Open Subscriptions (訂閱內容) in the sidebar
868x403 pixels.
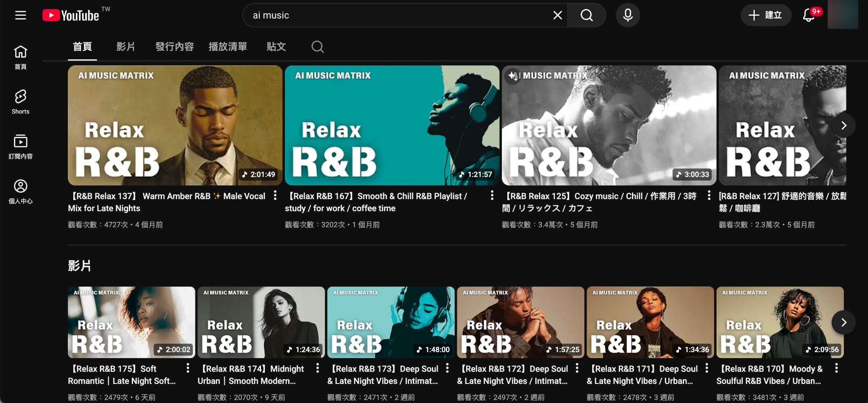coord(20,147)
